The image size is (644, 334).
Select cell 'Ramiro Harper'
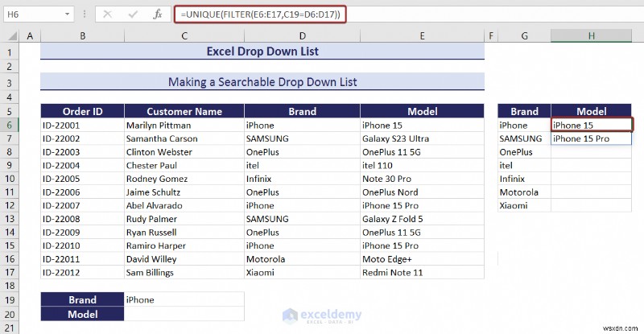184,245
